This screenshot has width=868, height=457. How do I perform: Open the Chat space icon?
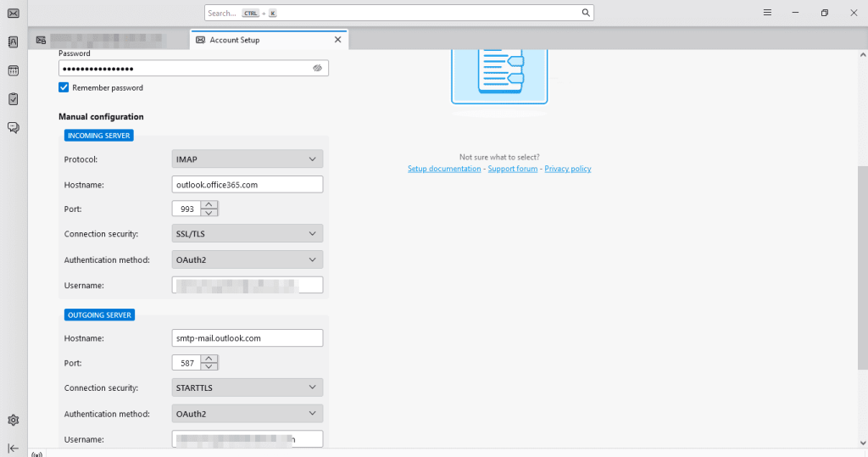tap(14, 128)
